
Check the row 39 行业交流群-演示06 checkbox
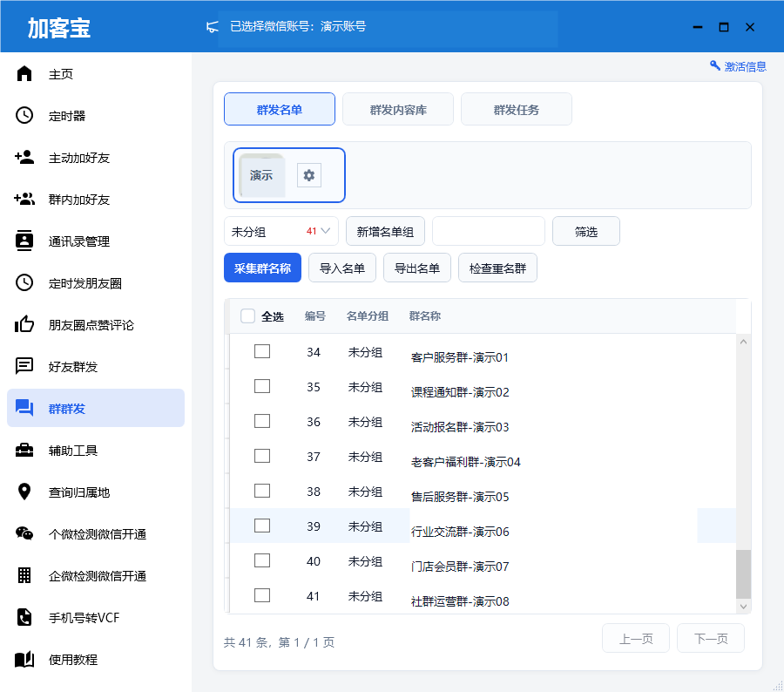tap(262, 526)
